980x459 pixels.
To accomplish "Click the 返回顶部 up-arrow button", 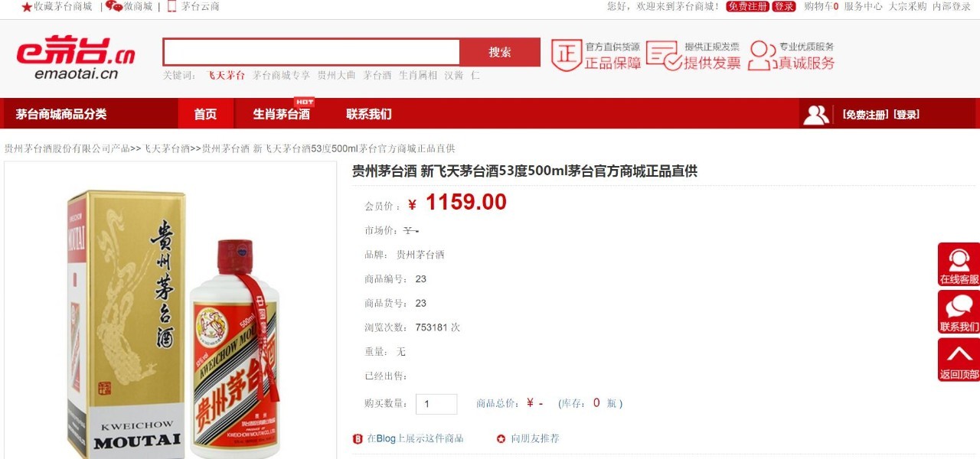I will coord(959,360).
